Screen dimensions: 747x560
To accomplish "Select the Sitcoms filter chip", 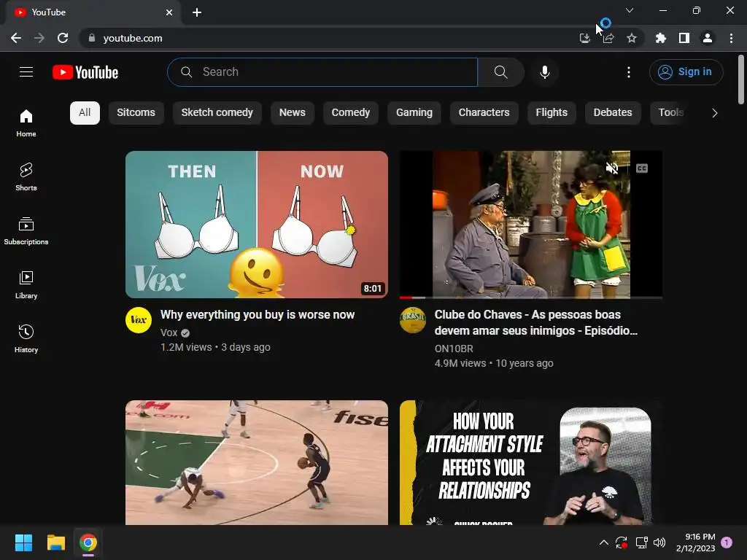I will click(136, 113).
